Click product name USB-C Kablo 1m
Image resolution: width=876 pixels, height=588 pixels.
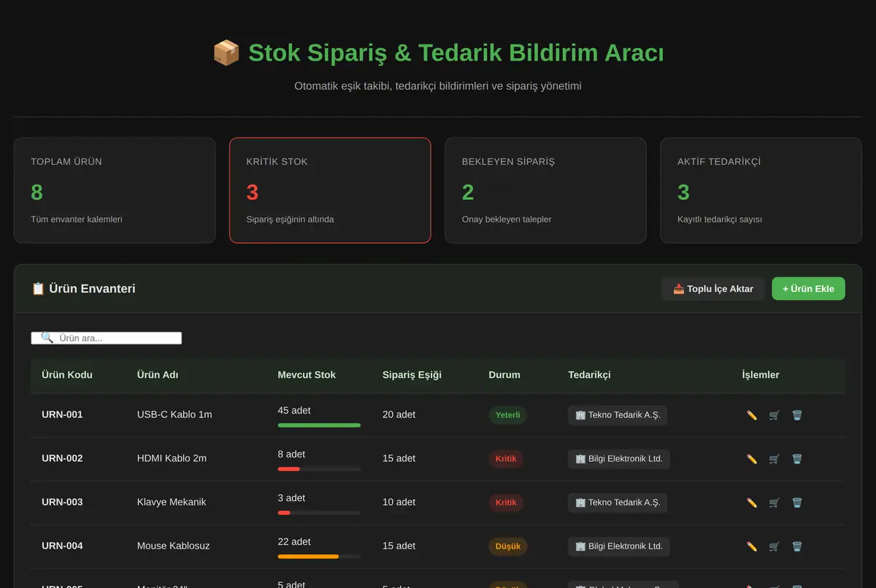click(x=174, y=414)
